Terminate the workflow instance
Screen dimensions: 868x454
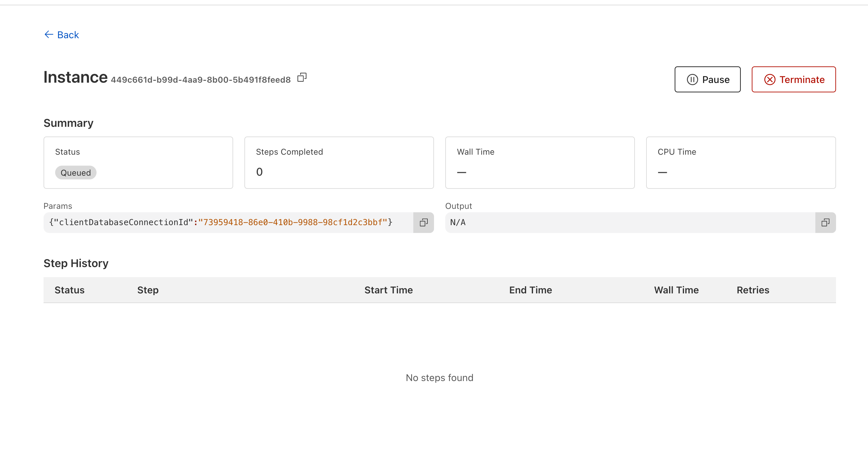tap(793, 80)
